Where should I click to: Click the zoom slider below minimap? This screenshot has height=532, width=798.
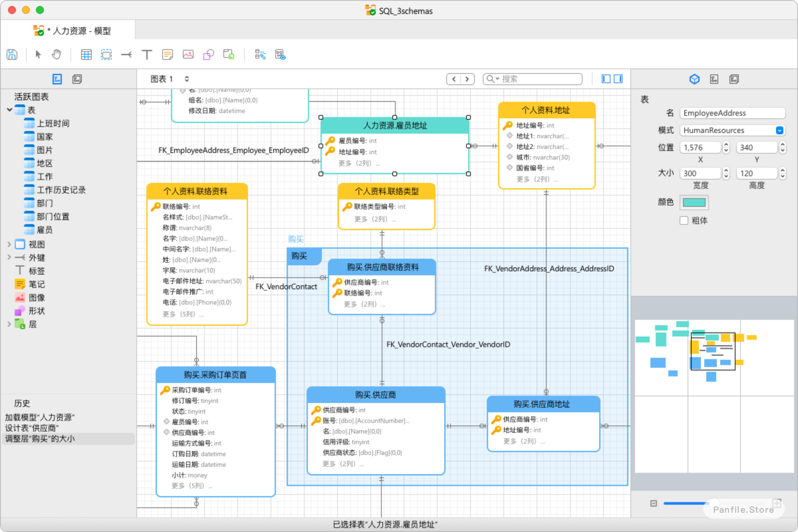715,503
